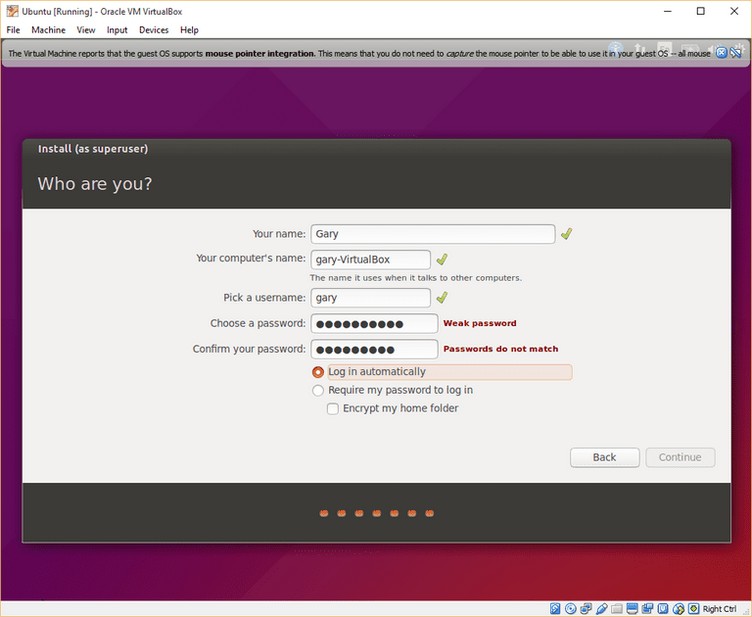Image resolution: width=752 pixels, height=617 pixels.
Task: Click the 'Who are you?' heading
Action: point(94,184)
